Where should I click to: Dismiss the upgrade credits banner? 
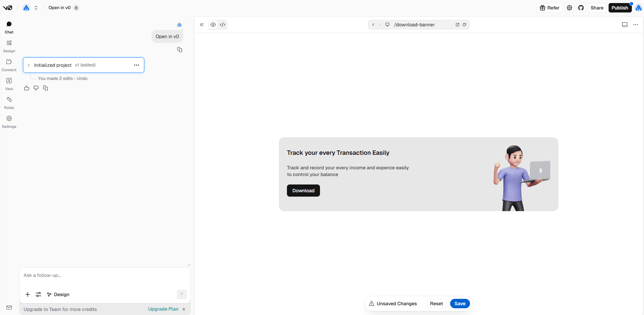point(184,309)
